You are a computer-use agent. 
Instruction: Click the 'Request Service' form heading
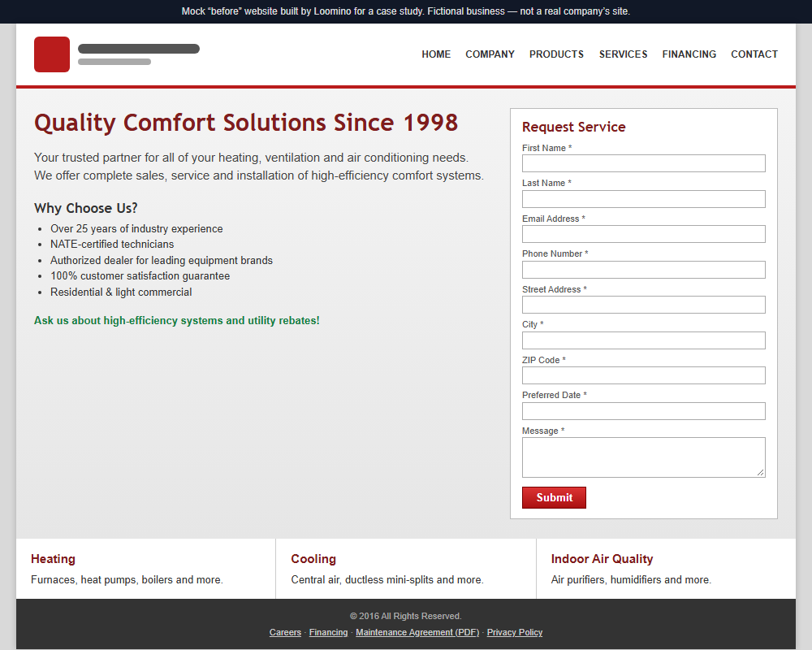tap(574, 127)
